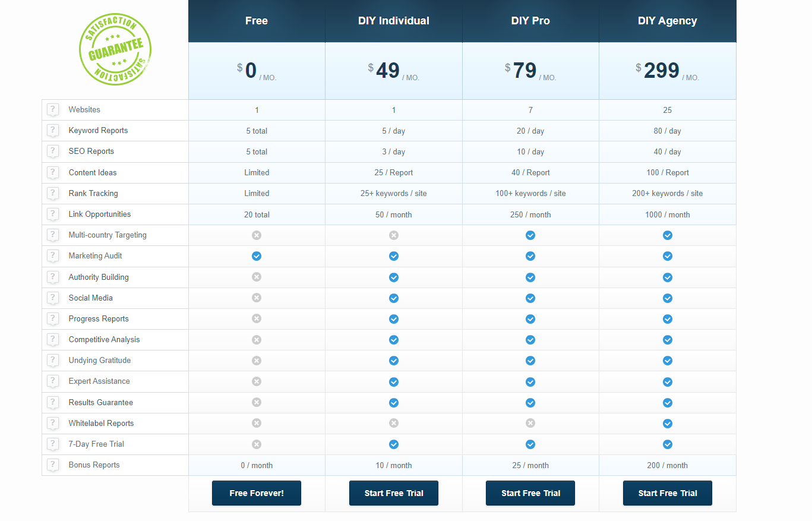Click DIY Pro's Expert Assistance checkmark
Screen dimensions: 812x521
click(530, 382)
